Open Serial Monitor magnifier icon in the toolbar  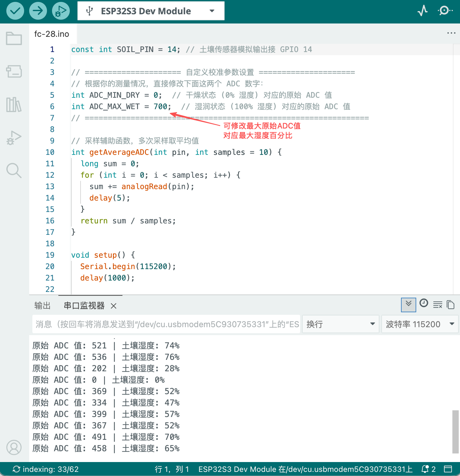(x=445, y=11)
